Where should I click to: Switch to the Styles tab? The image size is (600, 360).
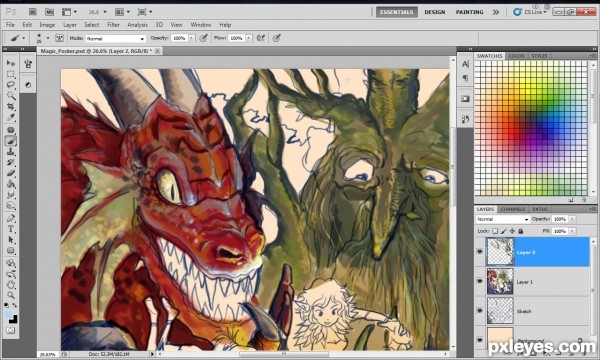539,56
